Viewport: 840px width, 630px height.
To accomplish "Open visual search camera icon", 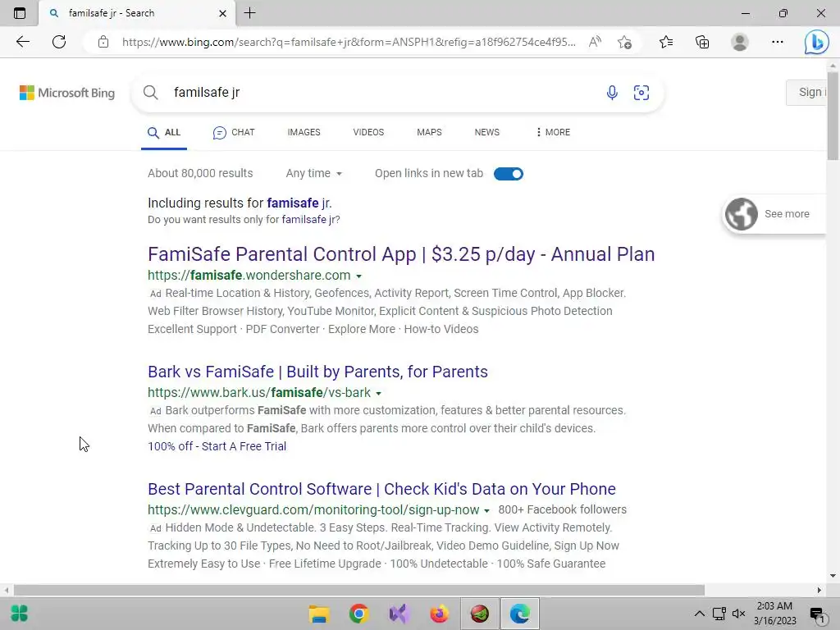I will coord(641,92).
